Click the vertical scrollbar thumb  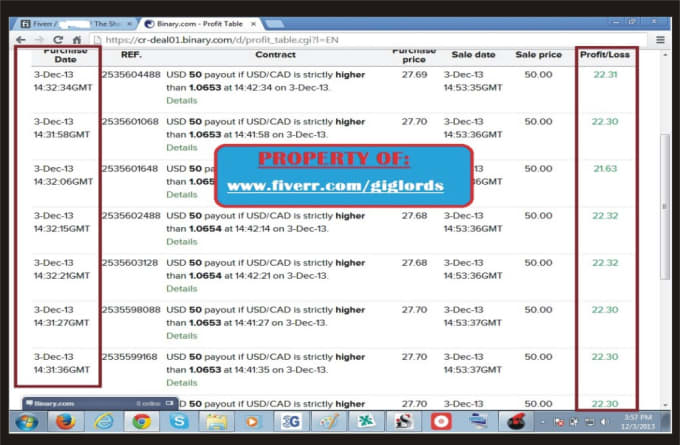click(665, 207)
